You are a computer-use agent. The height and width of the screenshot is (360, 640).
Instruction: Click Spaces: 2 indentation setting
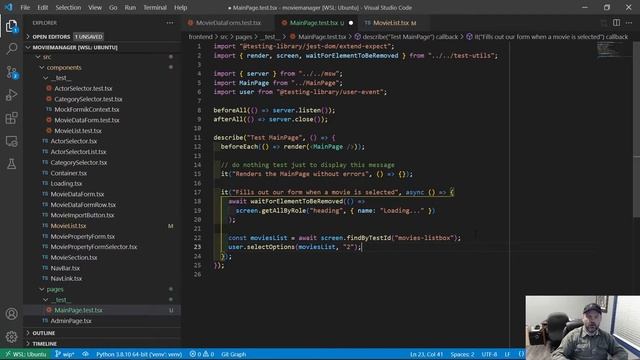[x=462, y=354]
